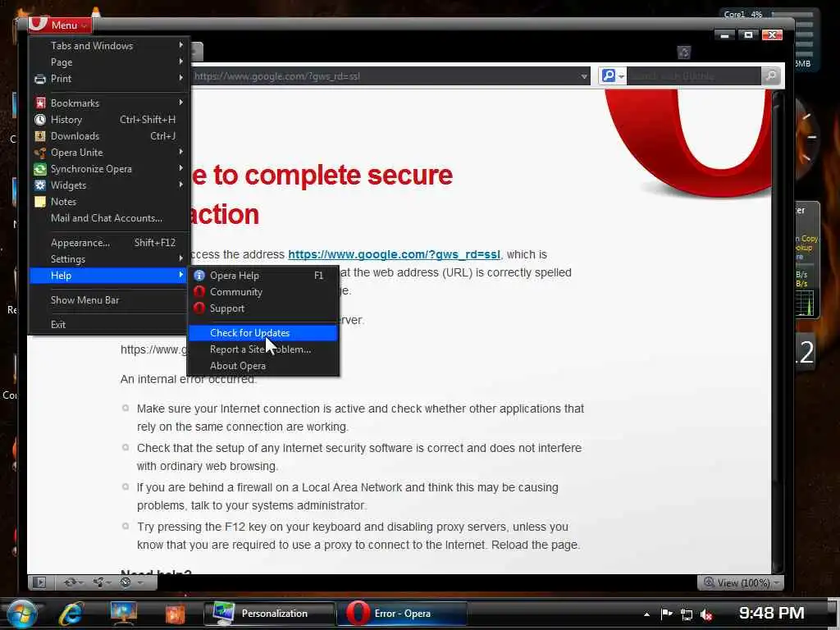Viewport: 840px width, 630px height.
Task: Click the Opera Unite status bar icon
Action: point(101,582)
